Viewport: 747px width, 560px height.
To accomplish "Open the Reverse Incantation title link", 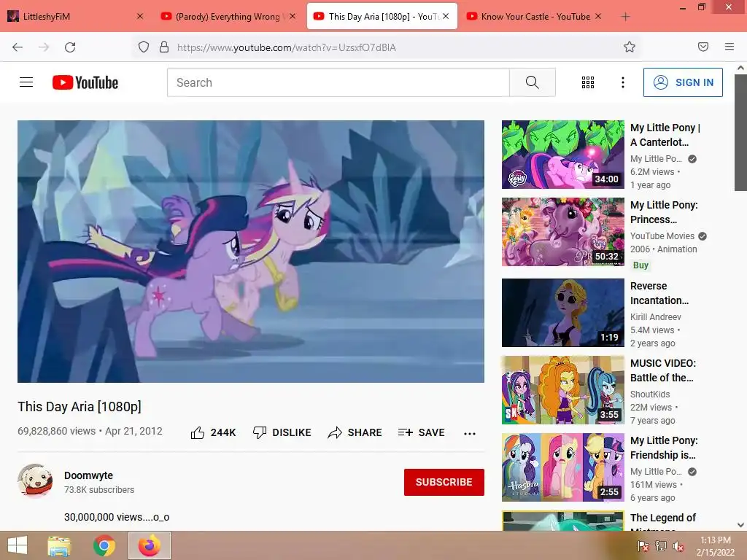I will tap(659, 293).
